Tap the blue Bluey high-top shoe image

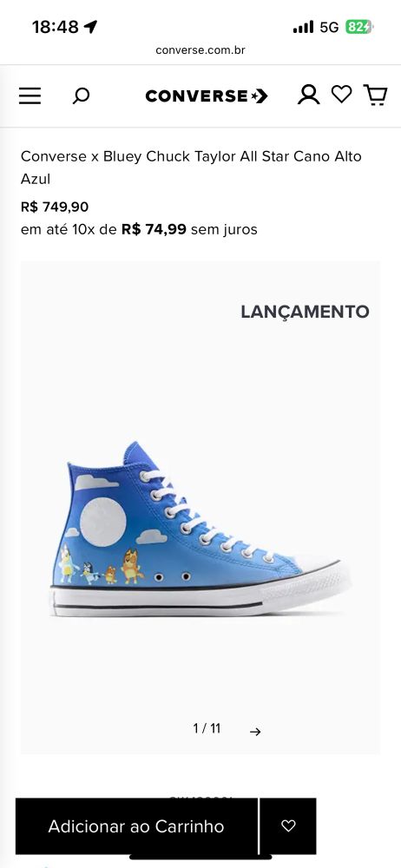pos(200,529)
